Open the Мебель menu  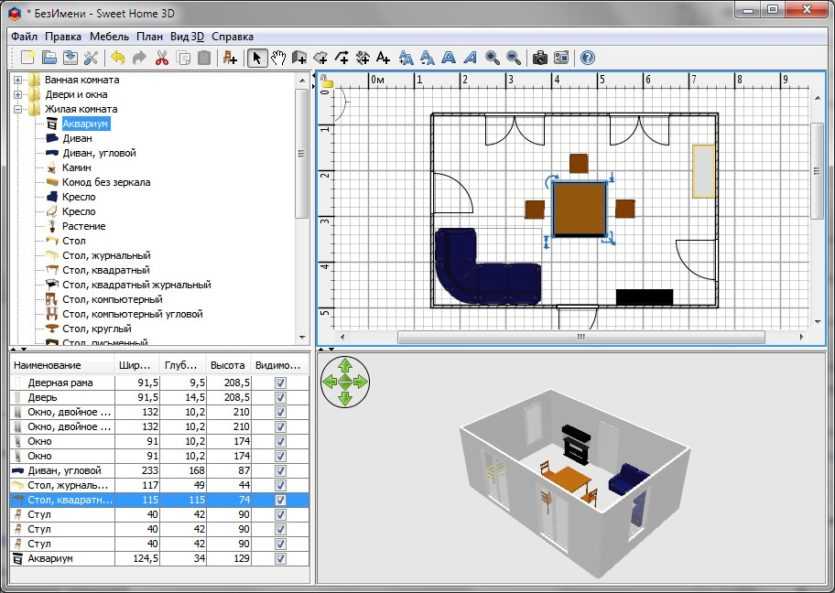coord(109,36)
